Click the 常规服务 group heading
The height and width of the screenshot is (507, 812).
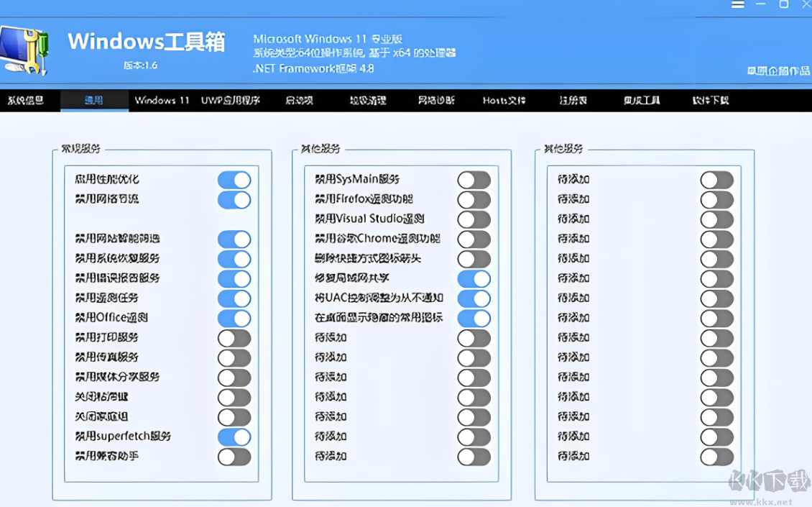pyautogui.click(x=80, y=149)
